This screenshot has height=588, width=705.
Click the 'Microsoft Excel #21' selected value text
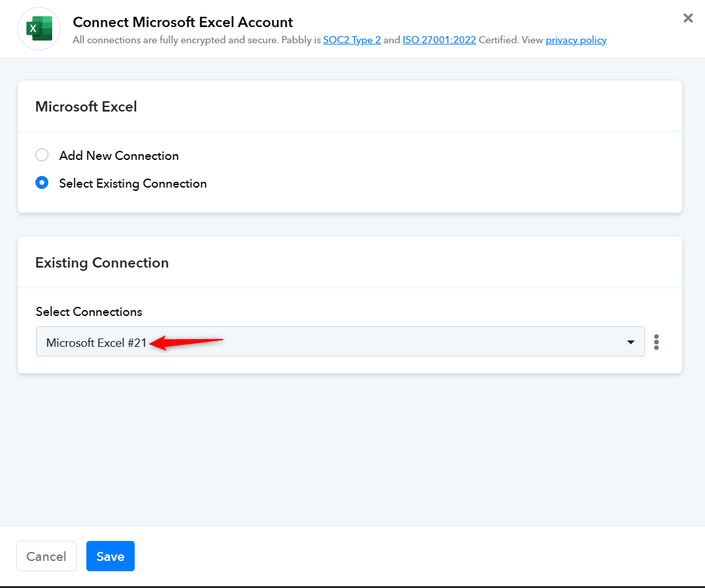tap(97, 343)
